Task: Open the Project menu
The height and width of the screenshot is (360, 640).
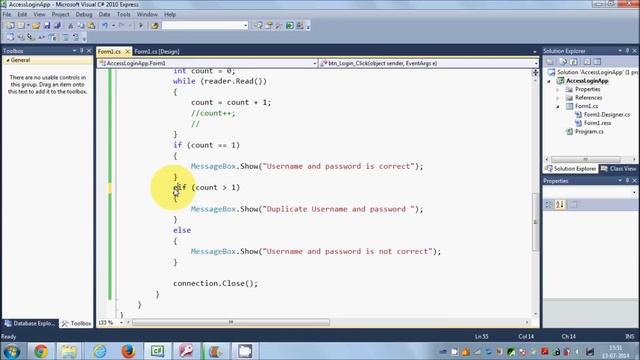Action: (60, 14)
